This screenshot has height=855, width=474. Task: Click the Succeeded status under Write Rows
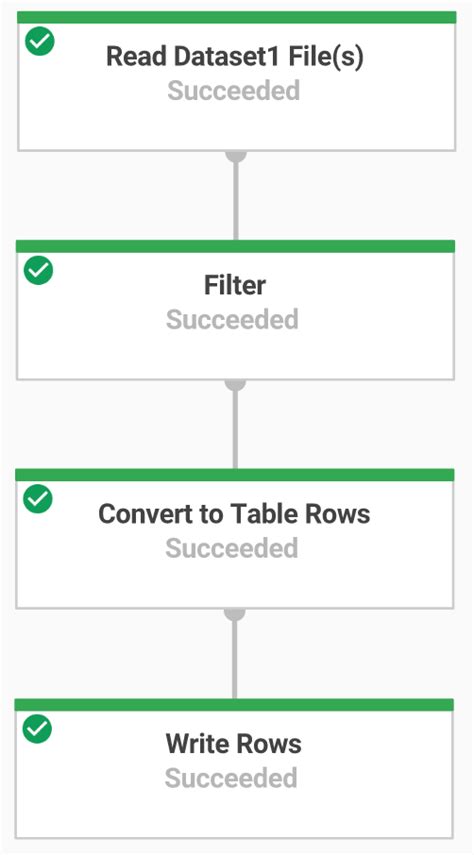(x=231, y=778)
